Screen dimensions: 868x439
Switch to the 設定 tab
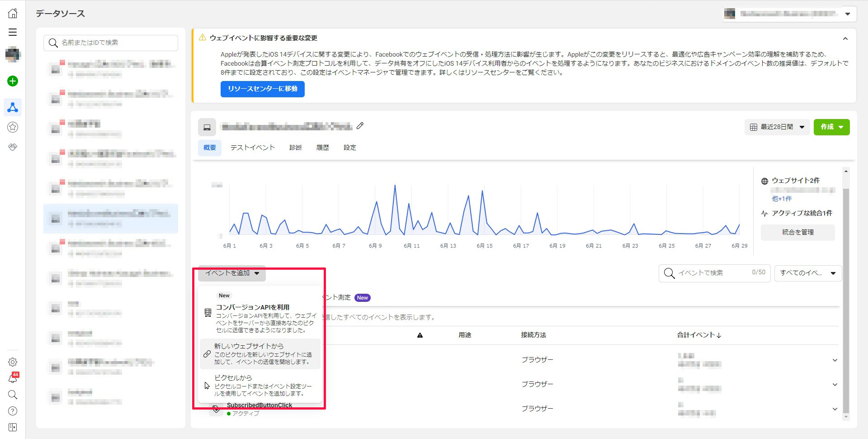click(350, 148)
